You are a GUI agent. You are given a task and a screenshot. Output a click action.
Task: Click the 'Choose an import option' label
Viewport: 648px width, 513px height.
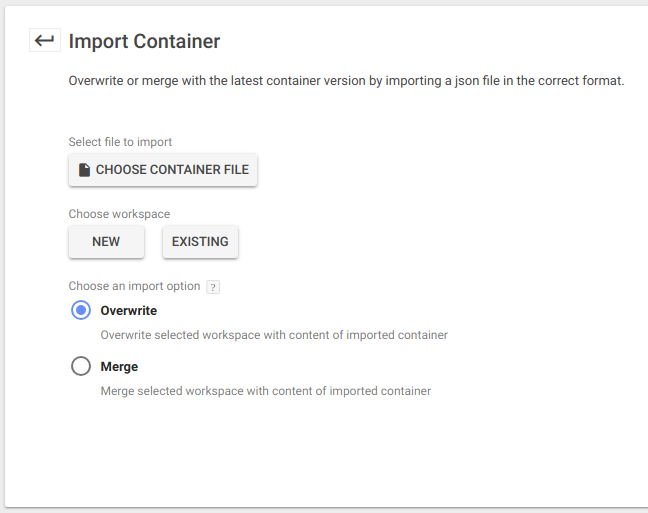point(134,286)
